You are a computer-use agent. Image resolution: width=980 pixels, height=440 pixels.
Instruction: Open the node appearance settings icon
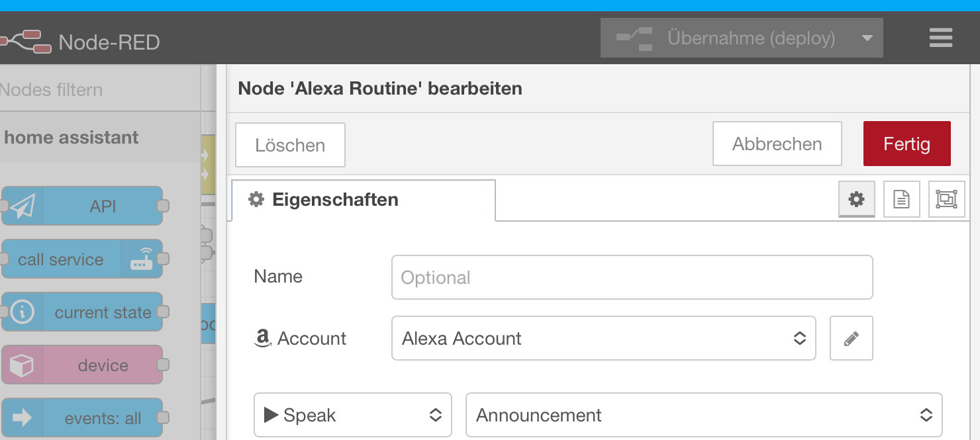(946, 199)
